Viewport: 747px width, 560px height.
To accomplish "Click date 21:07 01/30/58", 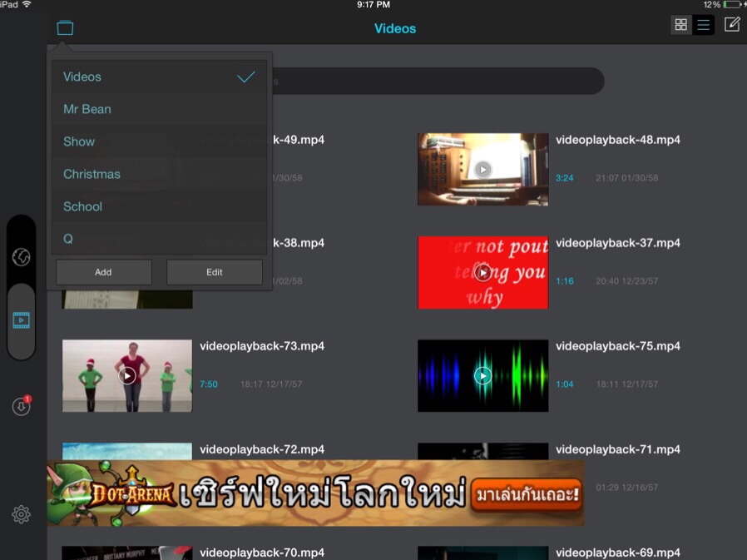I will [627, 178].
